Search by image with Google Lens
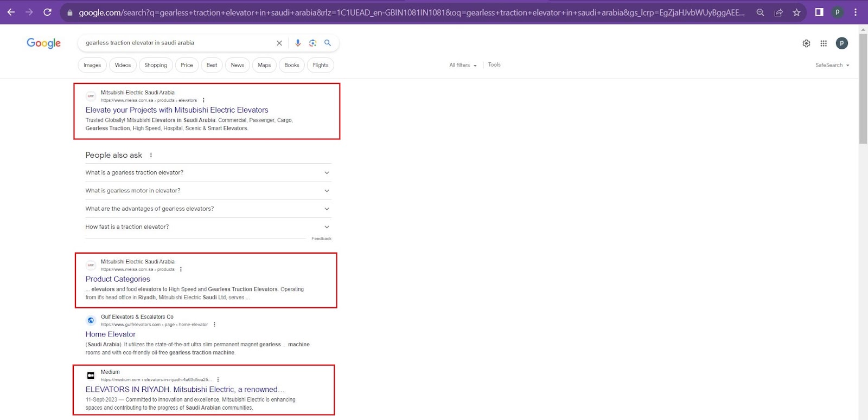The height and width of the screenshot is (420, 868). [312, 43]
